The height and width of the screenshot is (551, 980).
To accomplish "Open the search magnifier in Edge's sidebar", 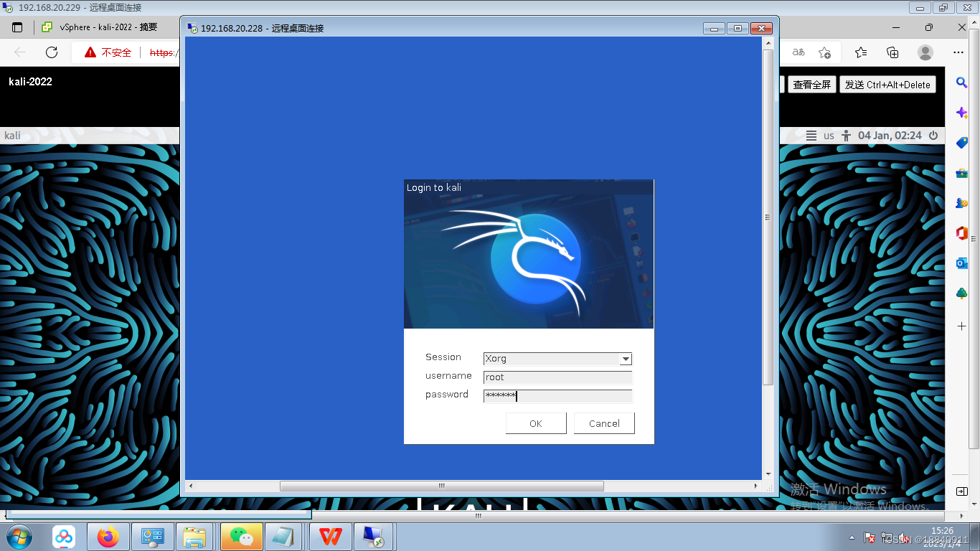I will click(x=961, y=83).
